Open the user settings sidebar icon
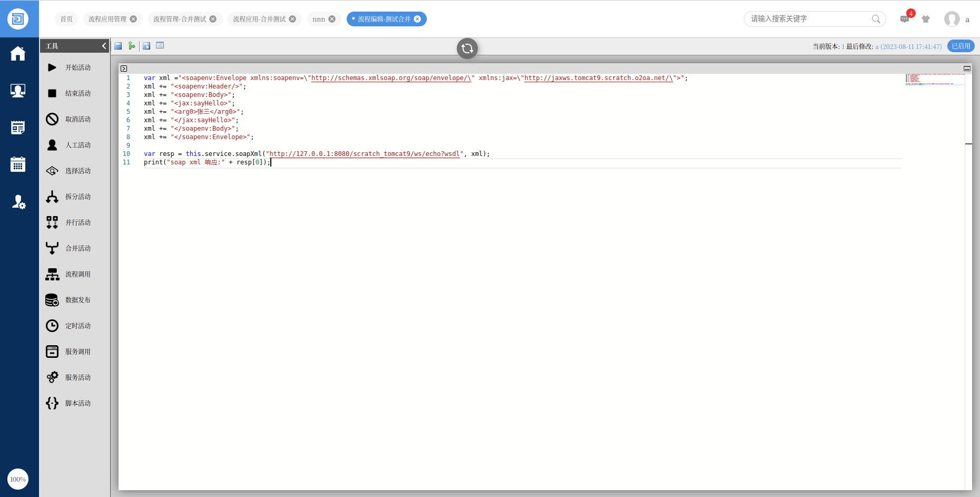Image resolution: width=980 pixels, height=497 pixels. coord(18,202)
